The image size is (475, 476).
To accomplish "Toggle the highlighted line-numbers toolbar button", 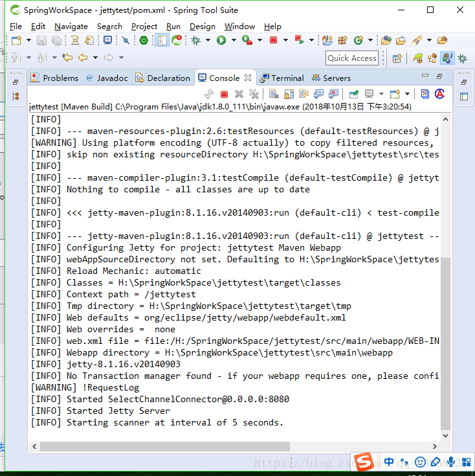I will 162,40.
